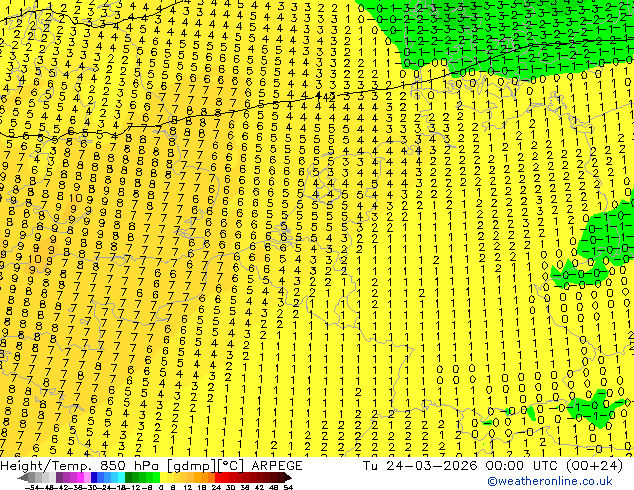Click the dark maroon right arrow end of color scale

288,478
